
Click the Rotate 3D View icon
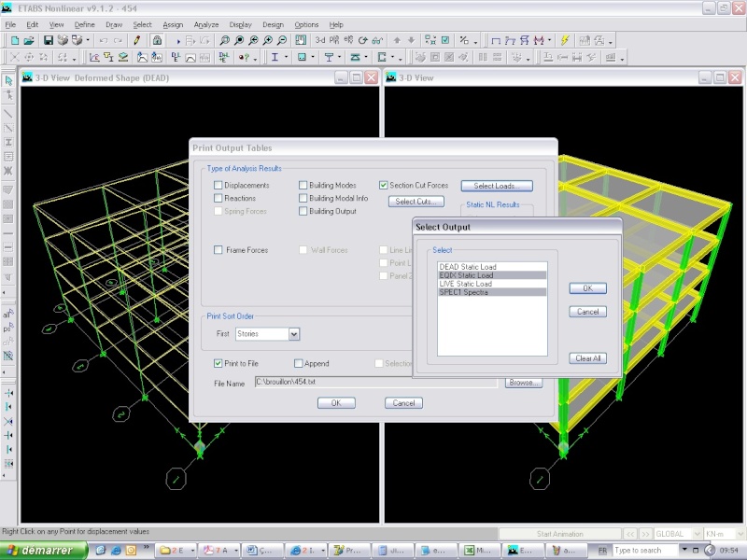pyautogui.click(x=363, y=40)
